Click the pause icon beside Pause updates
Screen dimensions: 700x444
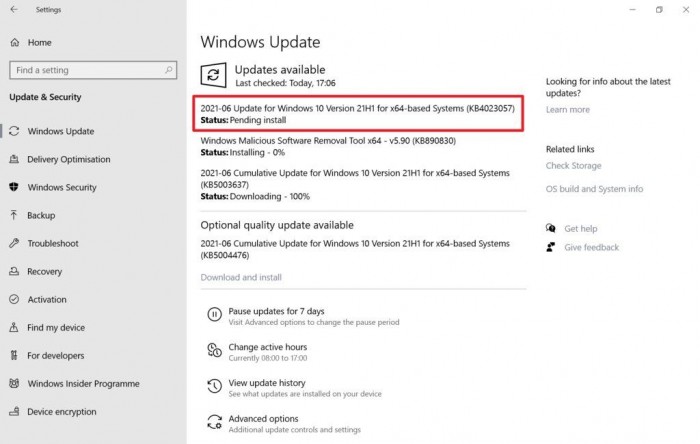tap(214, 315)
